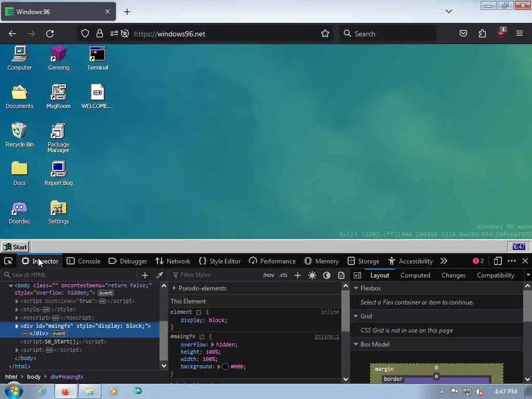Screen dimensions: 532x399
Task: Open the MsgRoom shortcut
Action: click(58, 96)
